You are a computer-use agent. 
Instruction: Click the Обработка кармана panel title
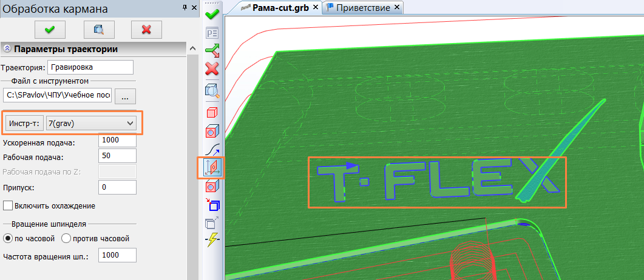[x=55, y=8]
